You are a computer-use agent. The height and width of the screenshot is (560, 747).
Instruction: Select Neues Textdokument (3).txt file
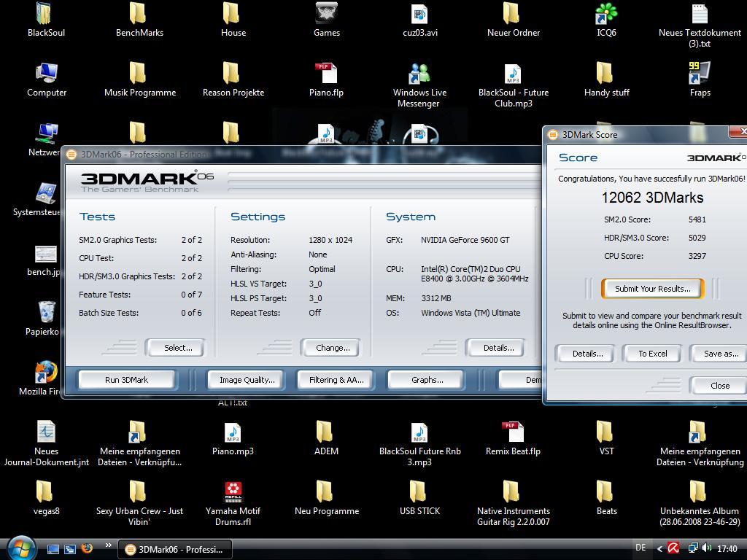[x=700, y=25]
